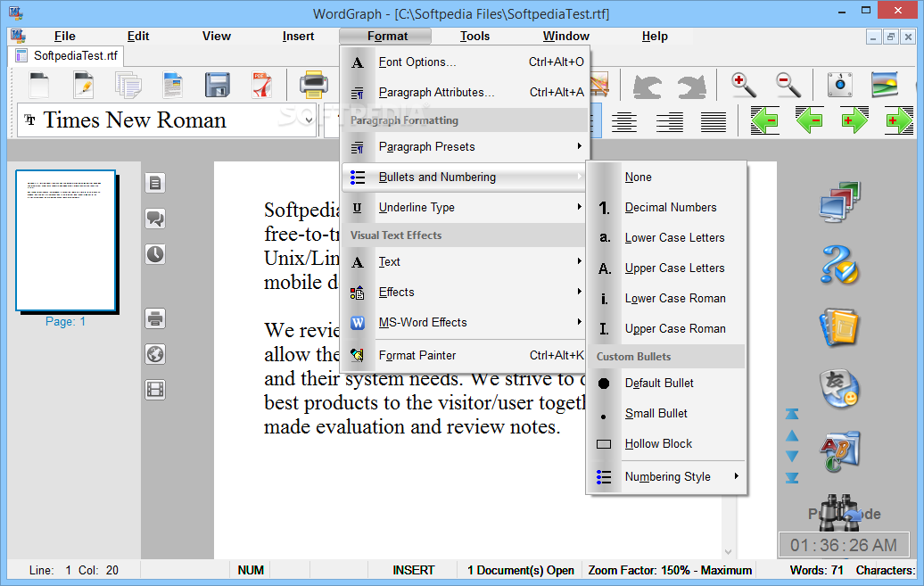The image size is (924, 586).
Task: Choose None in bullets submenu
Action: click(x=667, y=177)
